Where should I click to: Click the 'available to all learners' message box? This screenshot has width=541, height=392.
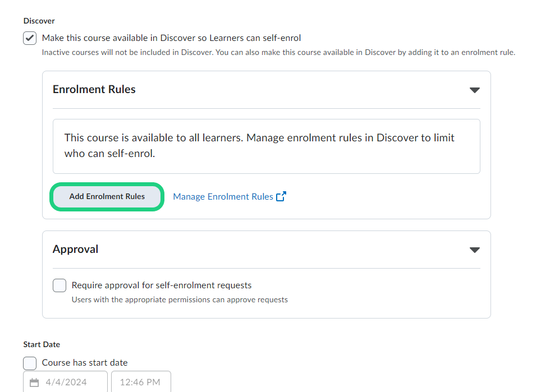pyautogui.click(x=266, y=146)
